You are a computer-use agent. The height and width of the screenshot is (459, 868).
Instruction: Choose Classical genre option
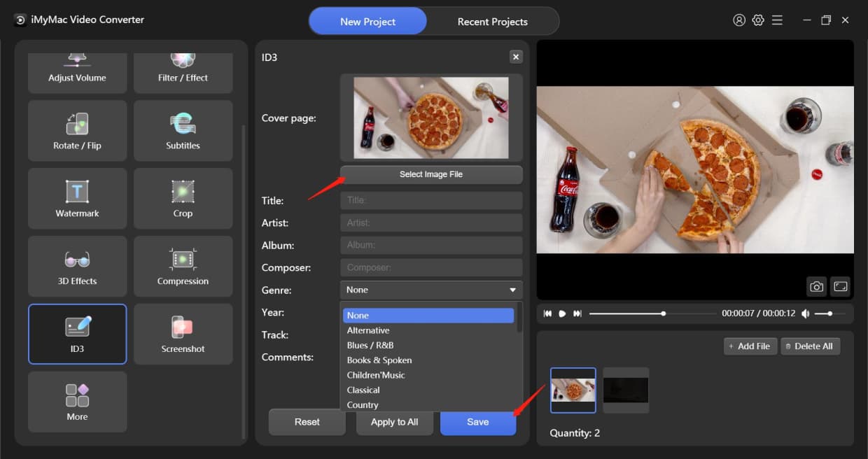428,390
